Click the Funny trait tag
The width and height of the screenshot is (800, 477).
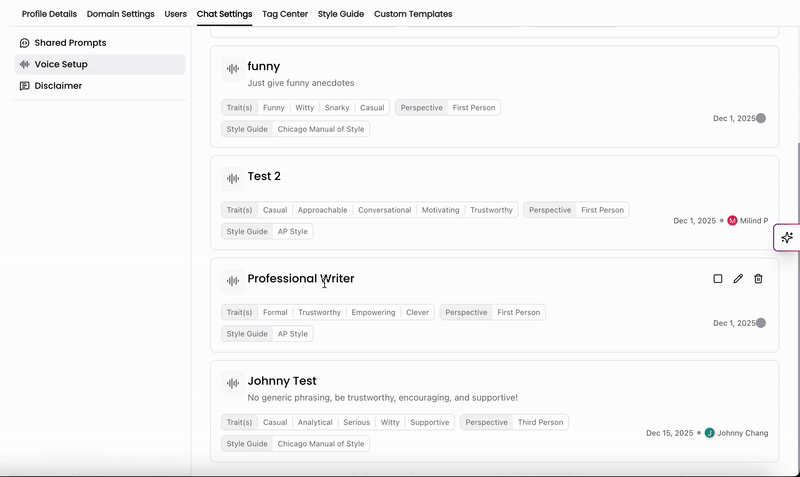point(273,108)
